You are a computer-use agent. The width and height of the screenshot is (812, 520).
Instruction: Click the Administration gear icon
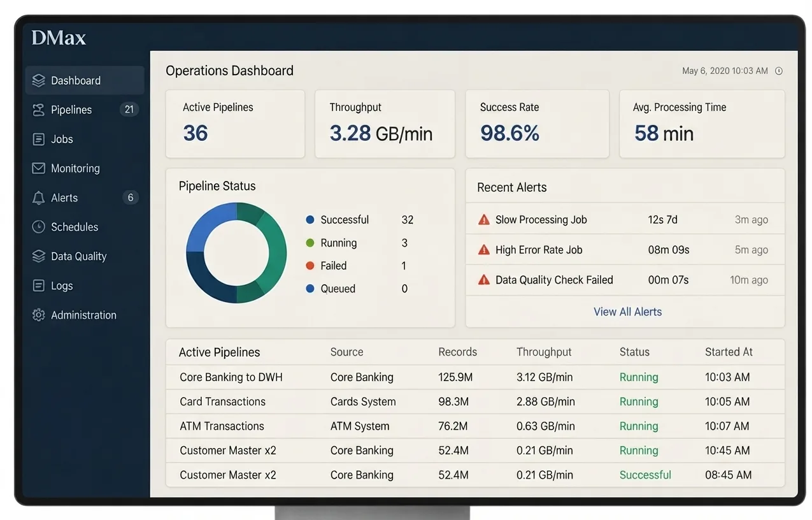point(38,315)
